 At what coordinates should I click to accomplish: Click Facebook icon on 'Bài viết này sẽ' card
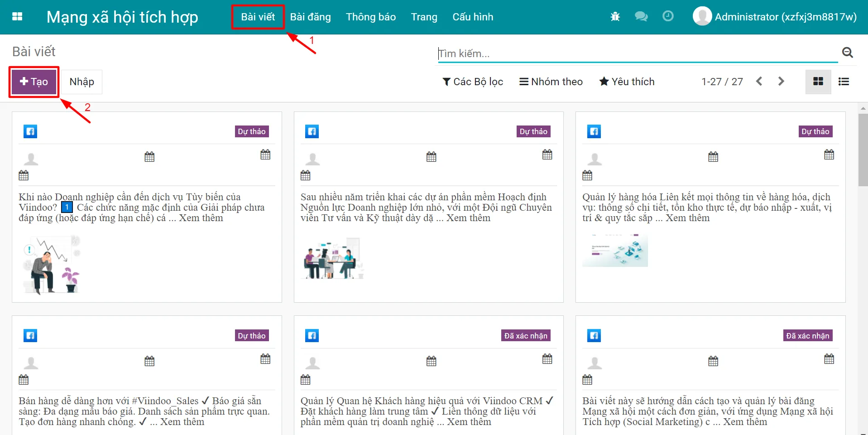[x=594, y=336]
